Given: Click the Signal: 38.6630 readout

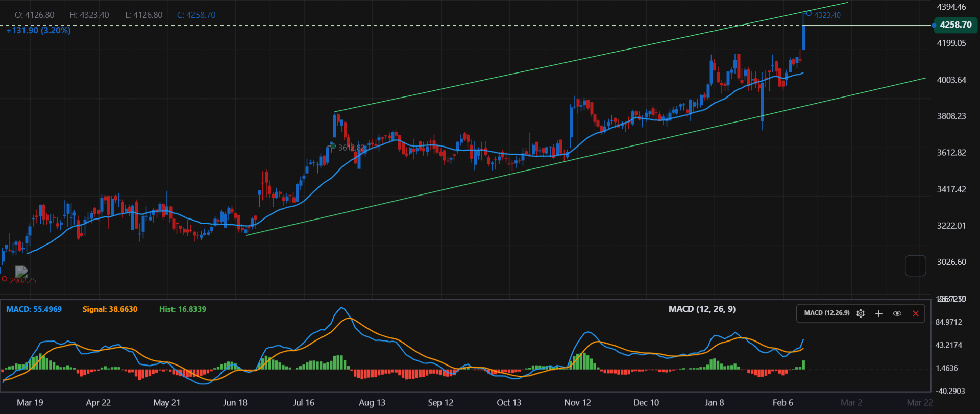Looking at the screenshot, I should (110, 309).
